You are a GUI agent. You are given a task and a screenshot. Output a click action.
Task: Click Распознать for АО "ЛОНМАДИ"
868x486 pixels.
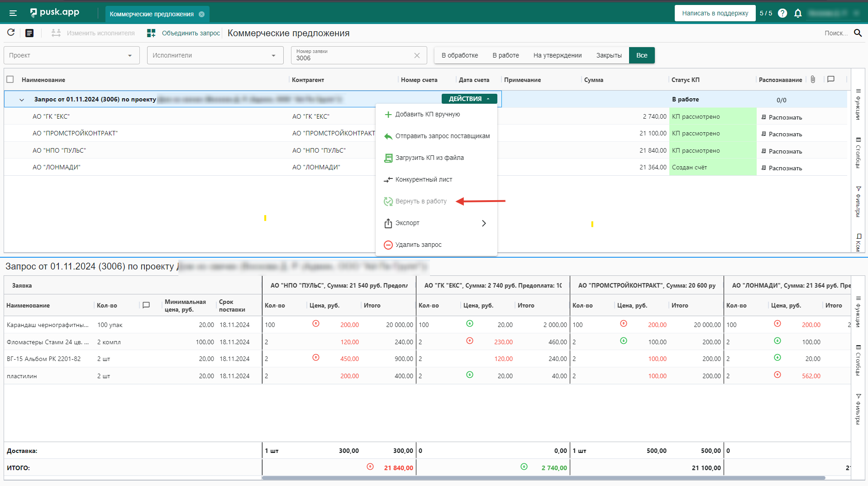click(782, 168)
